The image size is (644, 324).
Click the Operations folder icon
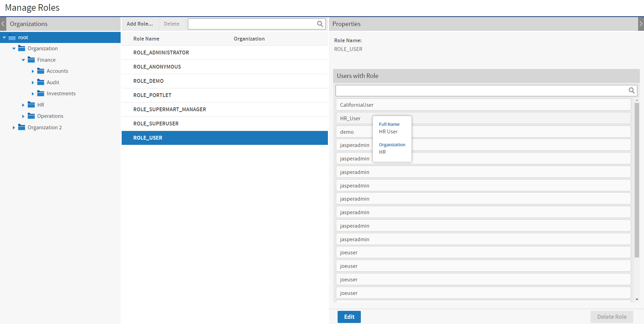pyautogui.click(x=31, y=116)
